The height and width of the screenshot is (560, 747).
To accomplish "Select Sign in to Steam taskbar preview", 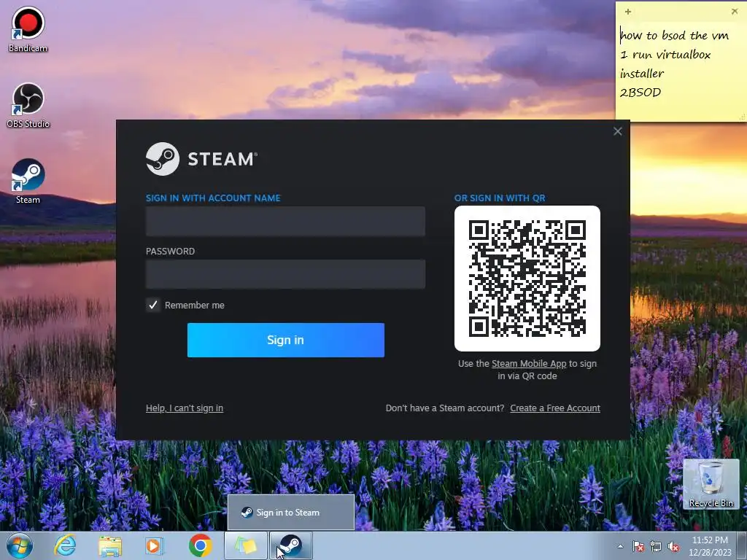I will (290, 513).
